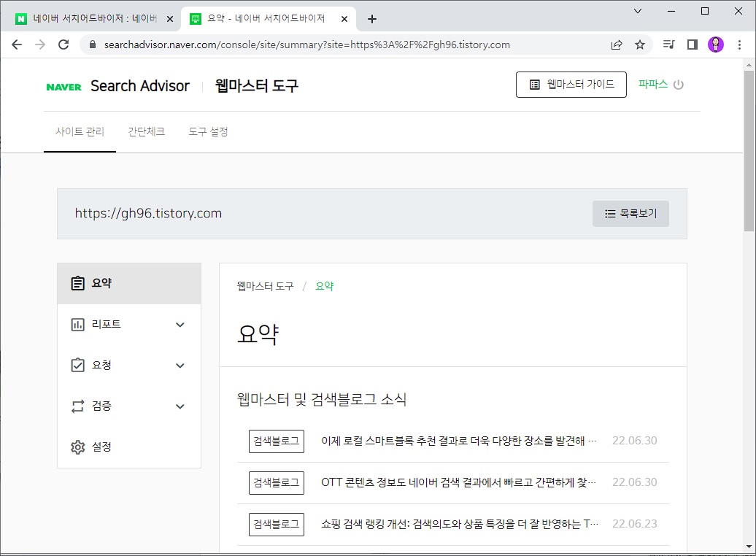Select the 사이트 관리 tab
Viewport: 756px width, 556px height.
click(x=80, y=131)
